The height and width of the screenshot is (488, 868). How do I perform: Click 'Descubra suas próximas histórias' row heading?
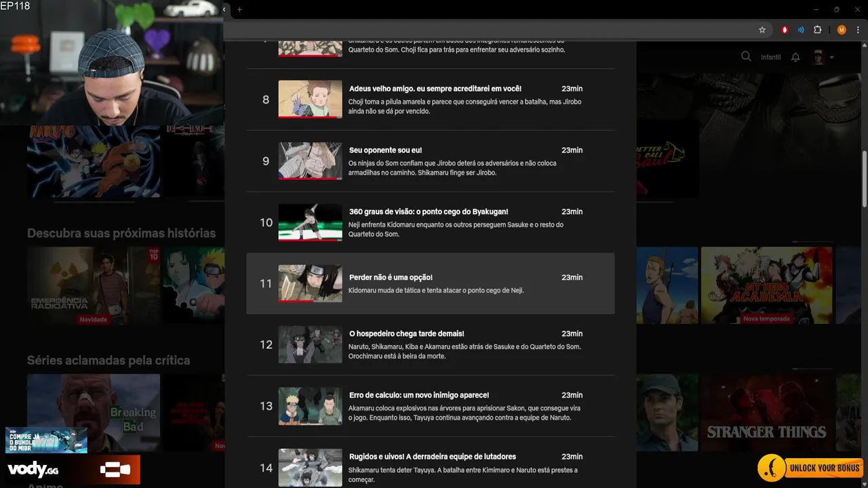pos(121,233)
